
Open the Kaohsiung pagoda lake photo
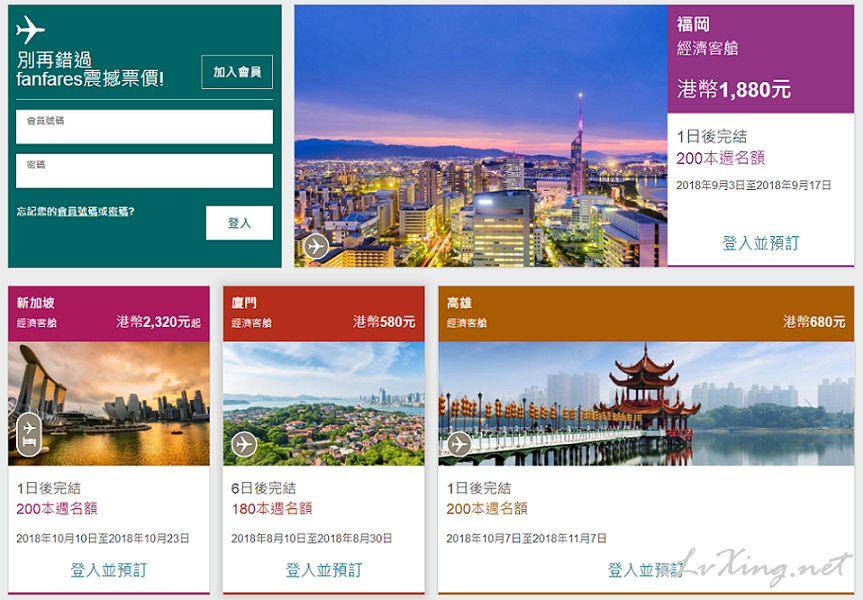(x=646, y=403)
